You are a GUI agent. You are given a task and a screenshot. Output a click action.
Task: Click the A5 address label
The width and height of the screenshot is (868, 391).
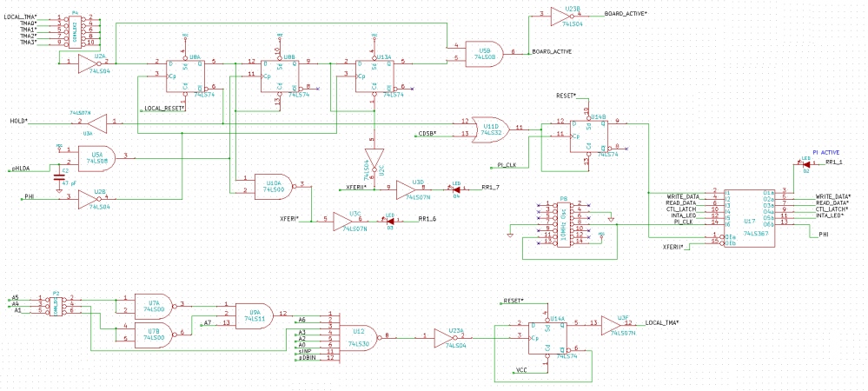click(x=16, y=297)
